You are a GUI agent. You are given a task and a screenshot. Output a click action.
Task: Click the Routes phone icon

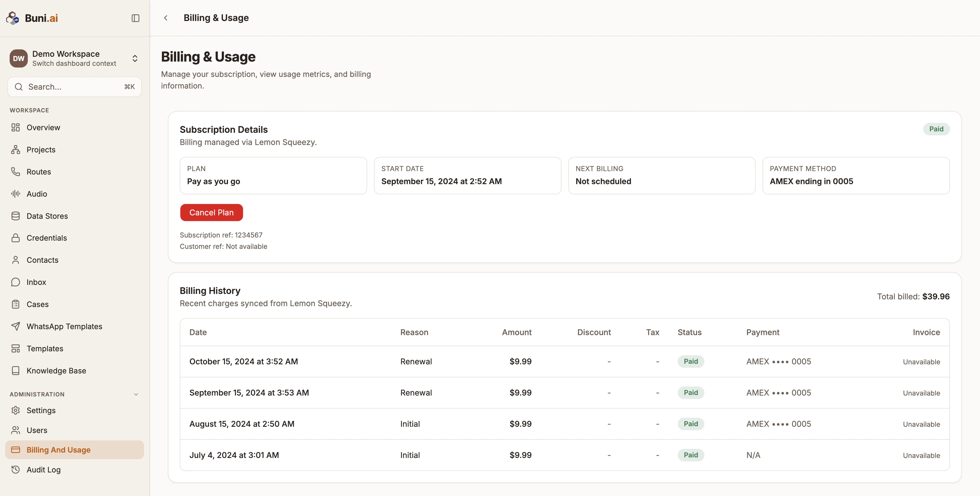coord(16,172)
